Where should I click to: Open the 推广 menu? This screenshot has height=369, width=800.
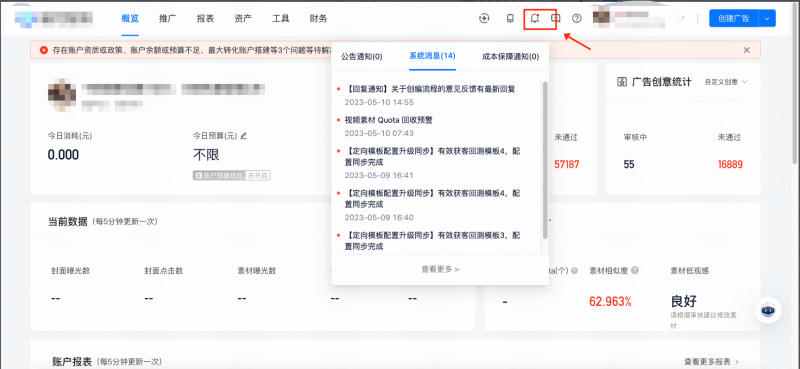click(x=168, y=19)
